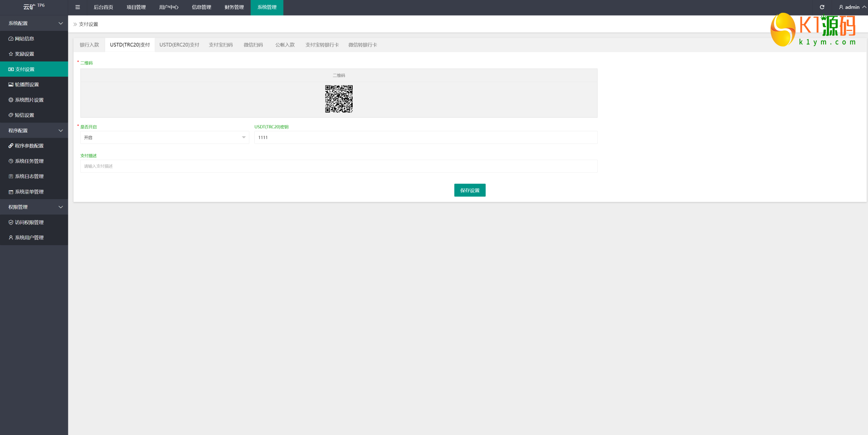Open the 用户中心 top menu
Screen dimensions: 868x435
(x=169, y=7)
